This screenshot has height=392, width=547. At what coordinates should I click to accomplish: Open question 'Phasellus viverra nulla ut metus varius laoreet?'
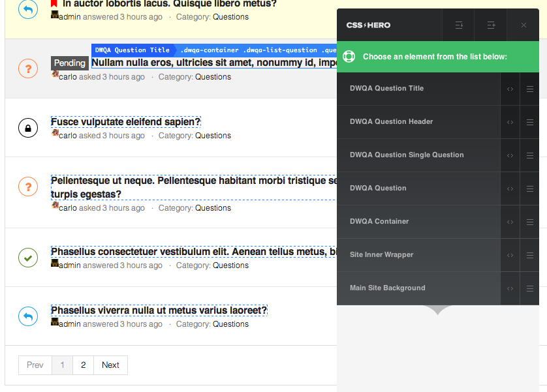[x=159, y=310]
